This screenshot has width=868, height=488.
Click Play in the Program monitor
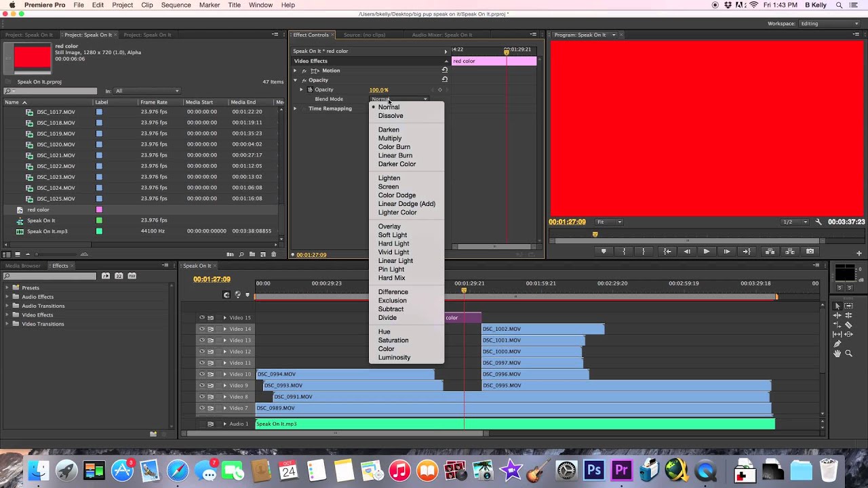click(x=706, y=251)
